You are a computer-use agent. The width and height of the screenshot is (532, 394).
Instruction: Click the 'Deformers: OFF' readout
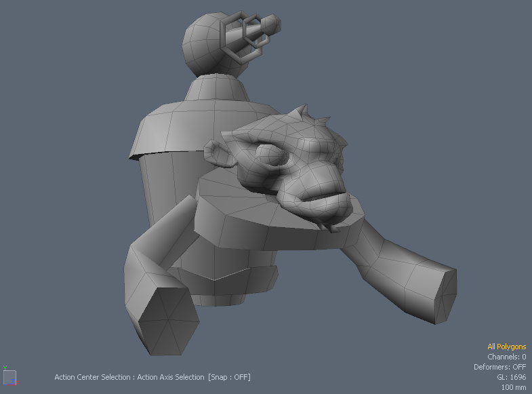click(499, 367)
